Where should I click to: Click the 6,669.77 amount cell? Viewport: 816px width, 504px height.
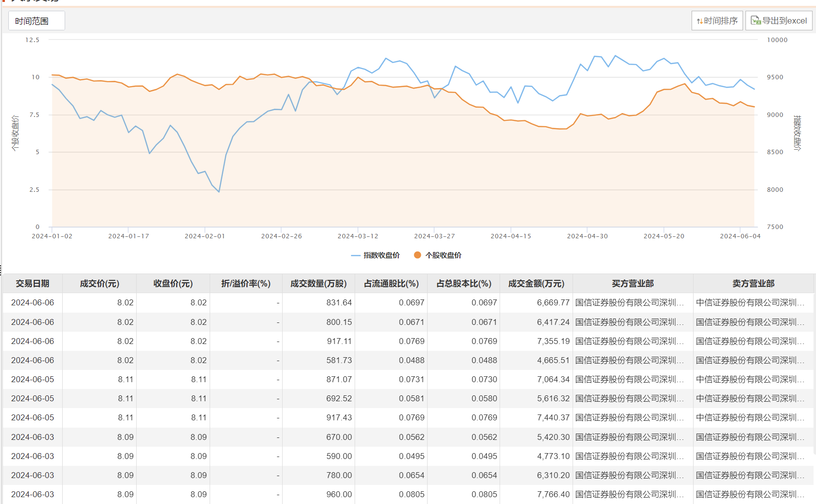pyautogui.click(x=553, y=303)
